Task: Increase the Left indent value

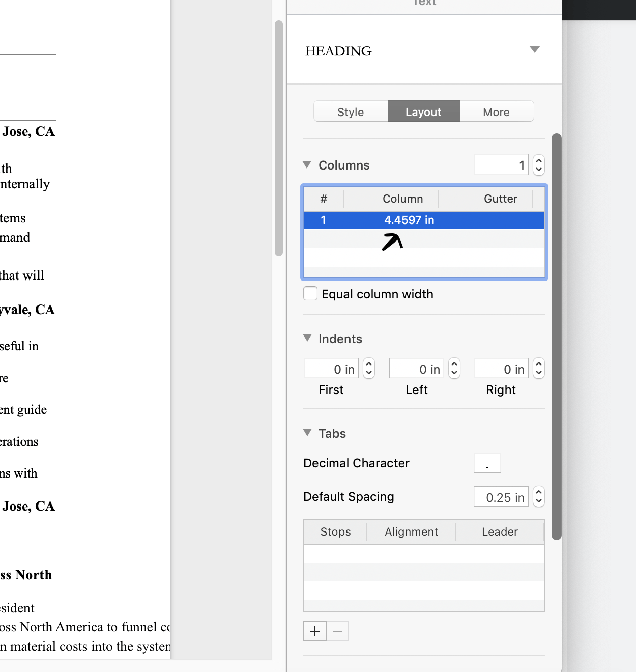Action: click(x=454, y=365)
